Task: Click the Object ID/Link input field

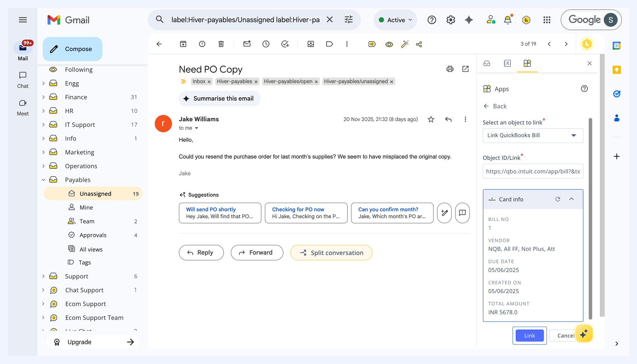Action: tap(533, 171)
